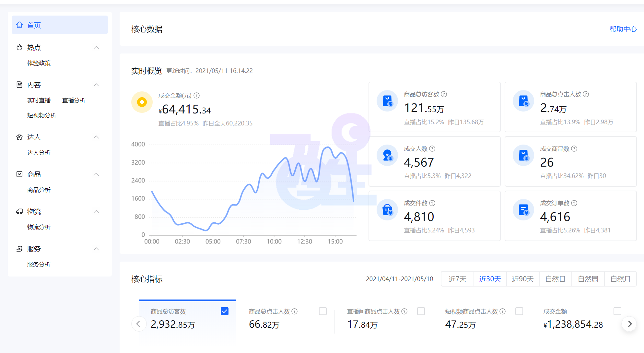Click the question mark icon next to 成交人数
This screenshot has height=353, width=644.
point(432,149)
